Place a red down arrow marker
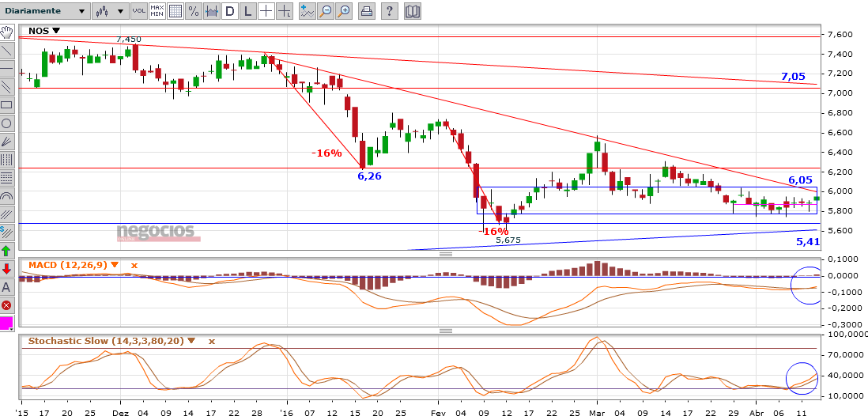This screenshot has width=868, height=416. (x=6, y=269)
